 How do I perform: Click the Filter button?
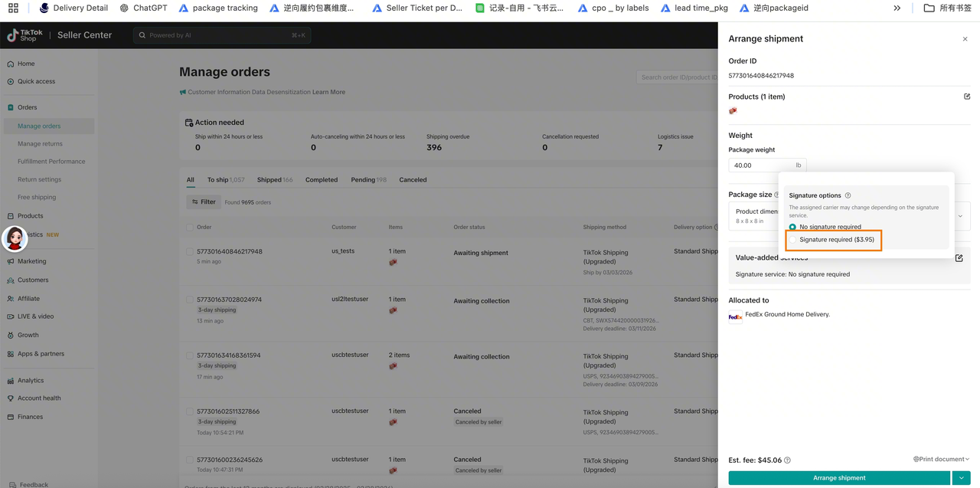pyautogui.click(x=204, y=202)
